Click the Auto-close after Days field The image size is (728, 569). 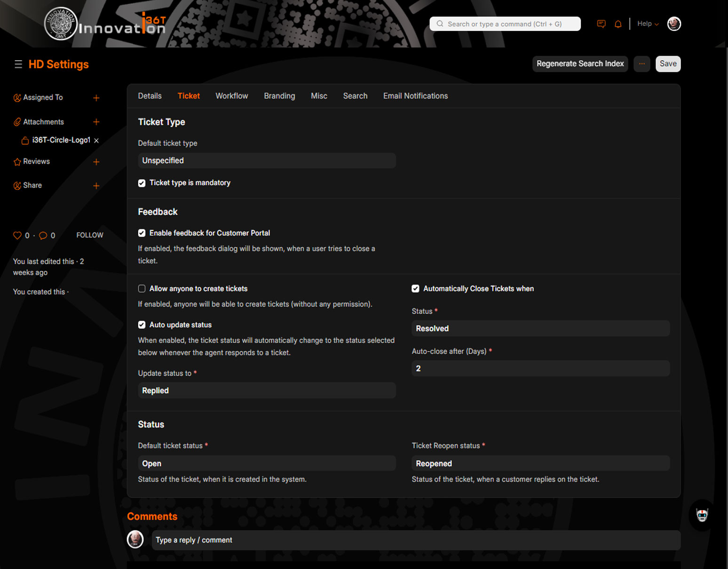tap(540, 369)
